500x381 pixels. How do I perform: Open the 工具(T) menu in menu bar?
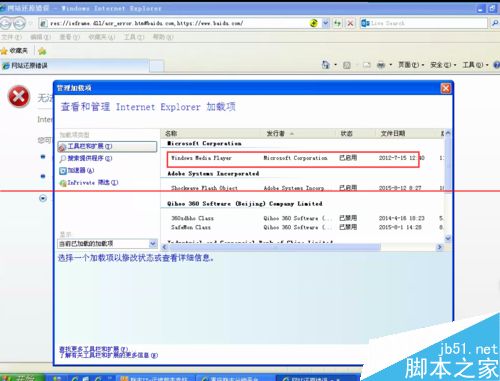[x=134, y=37]
